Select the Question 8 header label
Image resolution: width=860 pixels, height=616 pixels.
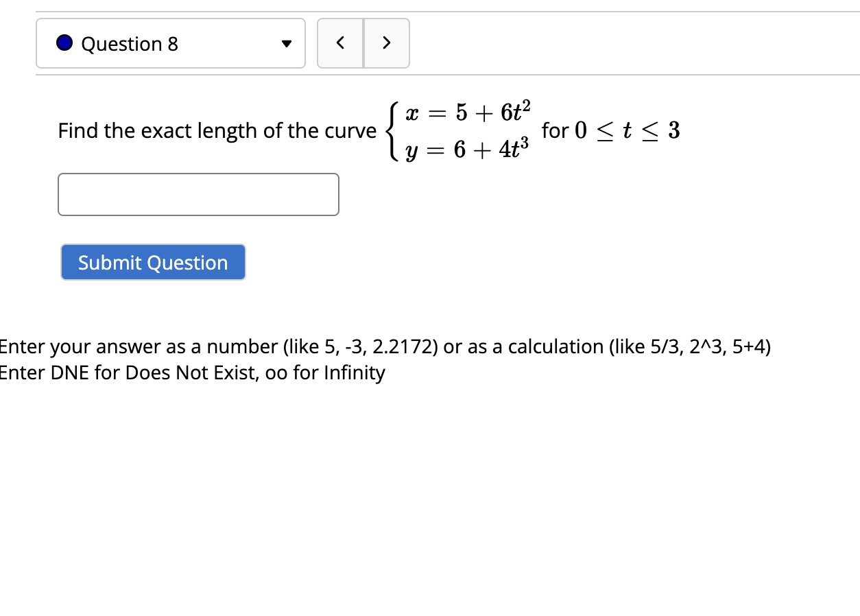pyautogui.click(x=129, y=43)
